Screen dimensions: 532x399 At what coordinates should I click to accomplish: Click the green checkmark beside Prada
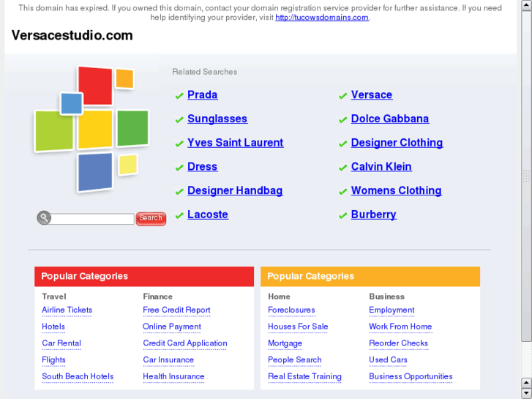(x=179, y=96)
